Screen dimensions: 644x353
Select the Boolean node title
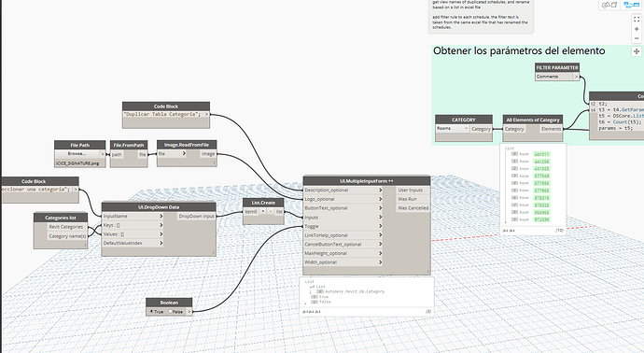(x=169, y=303)
